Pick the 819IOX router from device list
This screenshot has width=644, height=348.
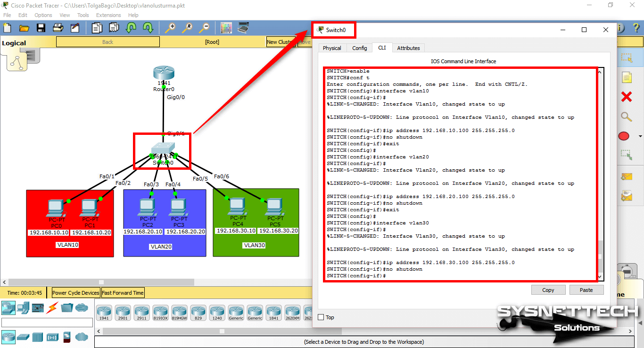point(160,313)
